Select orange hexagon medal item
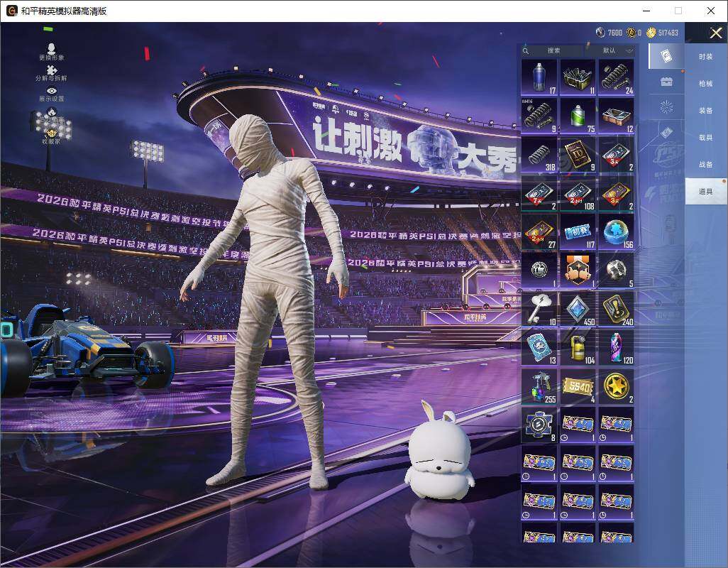Screen dimensions: 728x568 [x=578, y=271]
